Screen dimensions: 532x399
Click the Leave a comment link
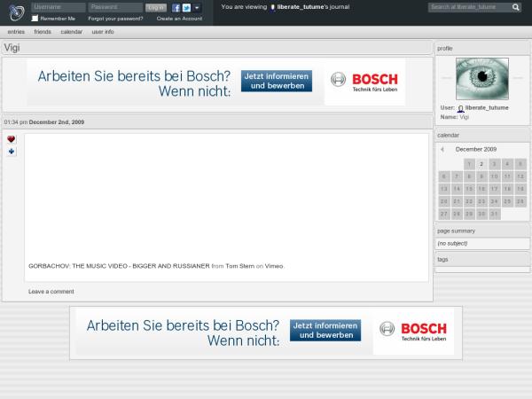51,292
